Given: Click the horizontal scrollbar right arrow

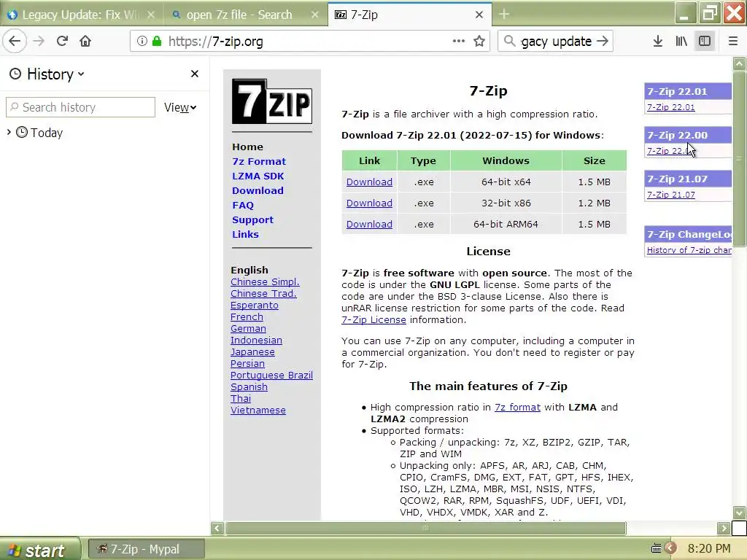Looking at the screenshot, I should point(724,528).
